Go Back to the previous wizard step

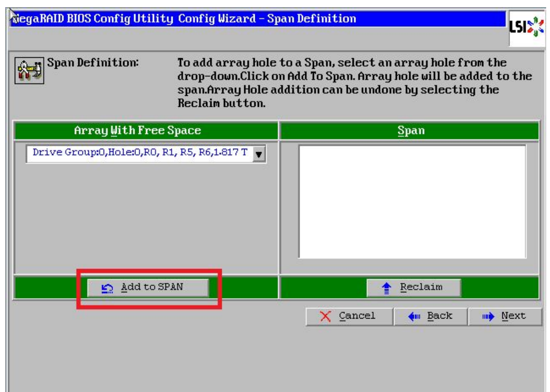pyautogui.click(x=431, y=317)
